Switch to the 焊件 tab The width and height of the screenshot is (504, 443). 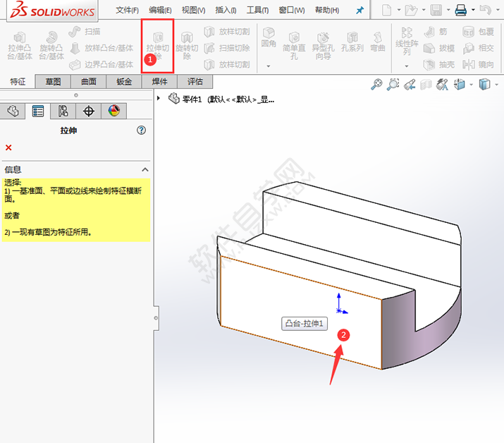160,82
